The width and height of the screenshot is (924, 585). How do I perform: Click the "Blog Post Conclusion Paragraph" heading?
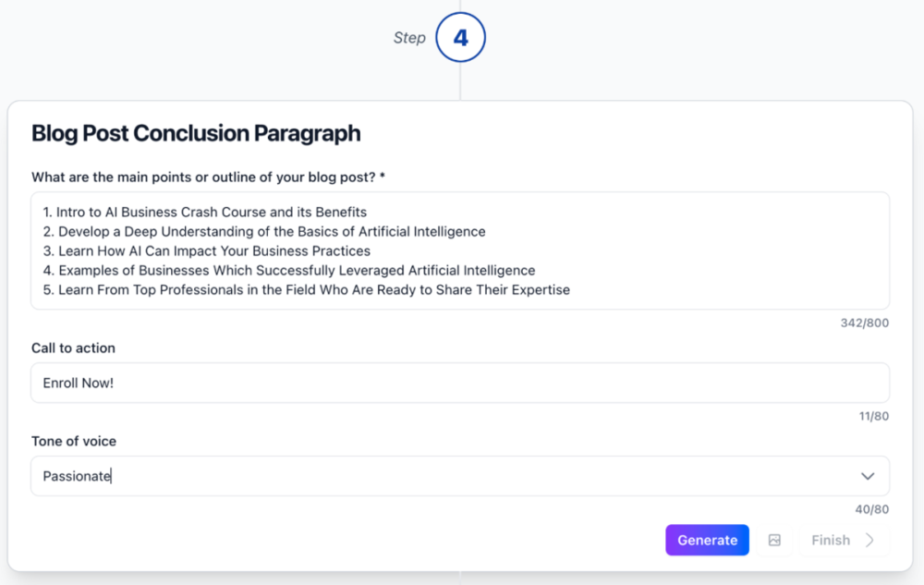click(x=196, y=133)
